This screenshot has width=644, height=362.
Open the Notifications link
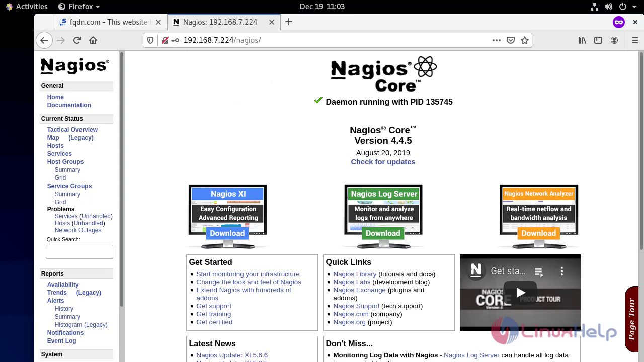tap(65, 333)
